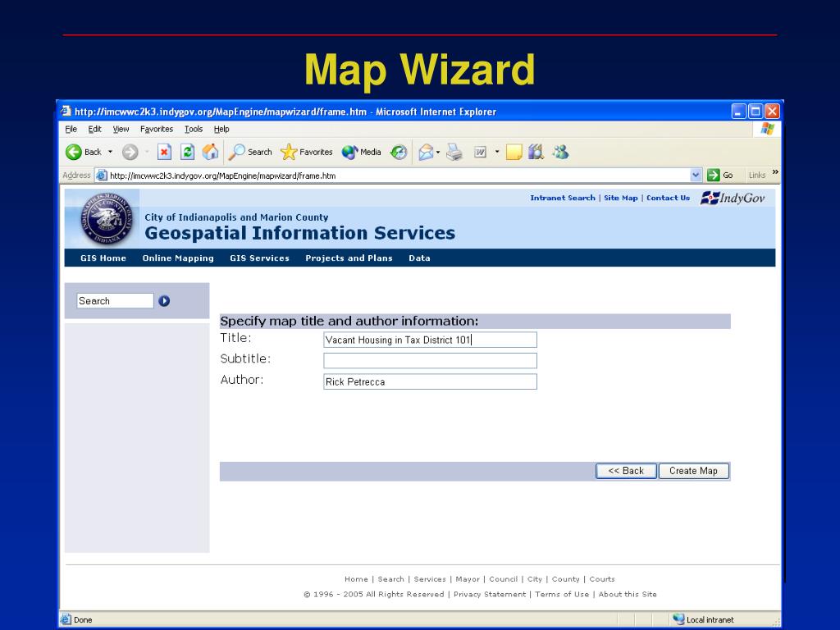The width and height of the screenshot is (840, 630).
Task: Follow the footer City link
Action: [x=535, y=579]
